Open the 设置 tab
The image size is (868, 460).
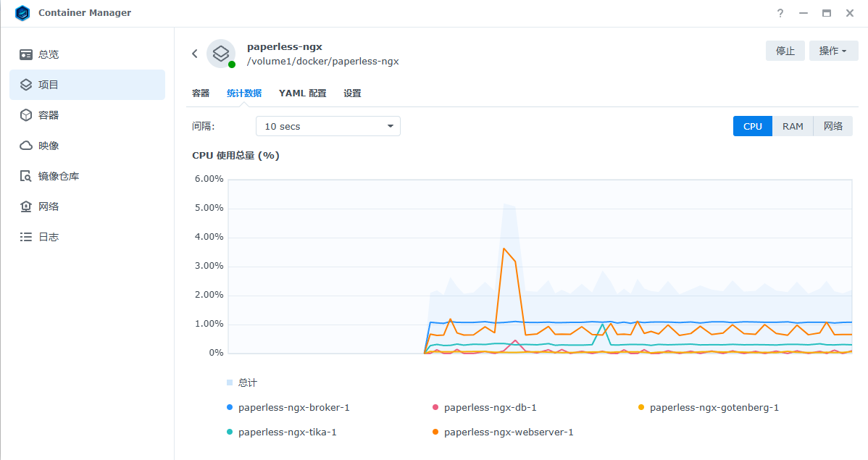[352, 93]
